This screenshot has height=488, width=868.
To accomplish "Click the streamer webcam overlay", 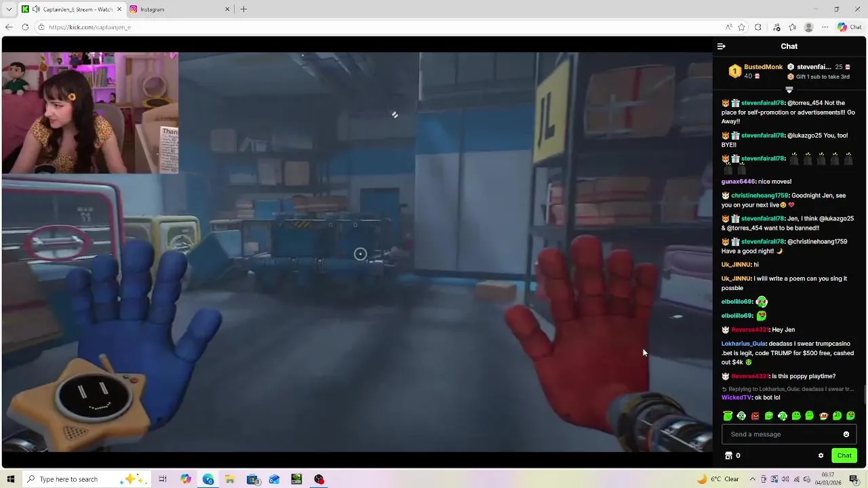I will pos(90,113).
